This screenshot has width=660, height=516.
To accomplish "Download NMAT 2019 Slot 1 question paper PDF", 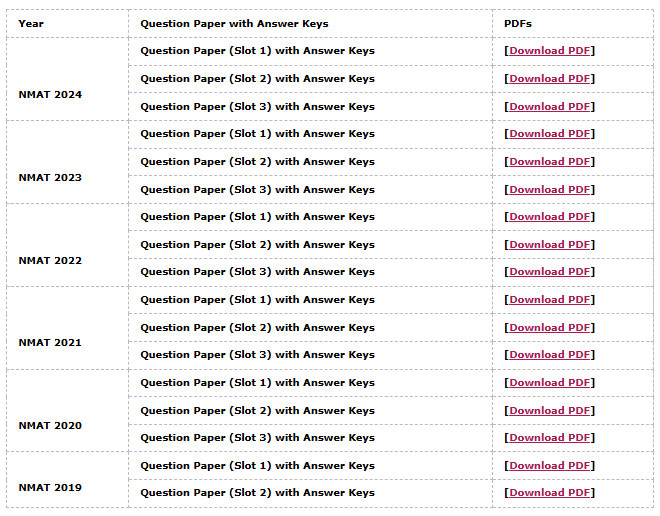I will (x=550, y=466).
